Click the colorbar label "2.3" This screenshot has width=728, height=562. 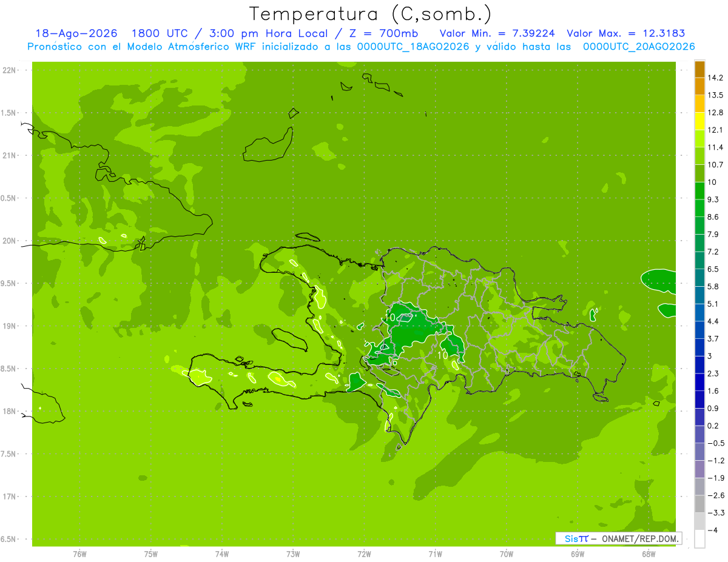[x=713, y=373]
